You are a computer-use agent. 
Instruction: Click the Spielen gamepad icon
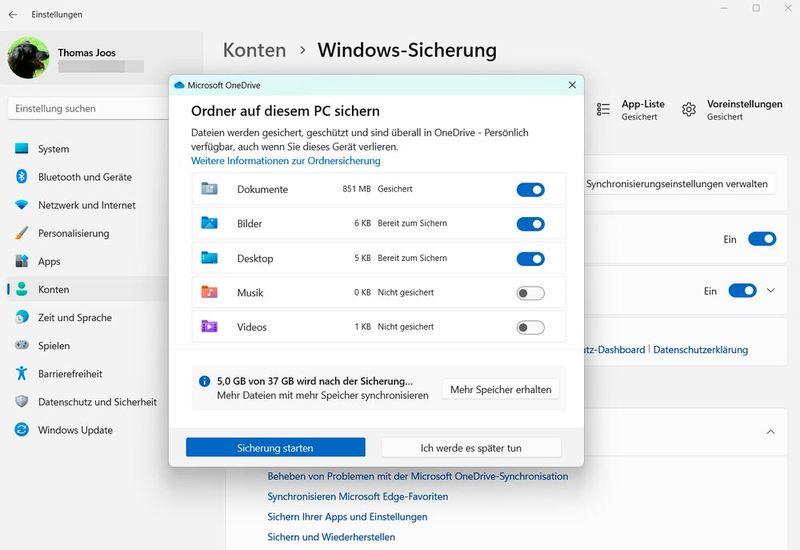tap(21, 345)
